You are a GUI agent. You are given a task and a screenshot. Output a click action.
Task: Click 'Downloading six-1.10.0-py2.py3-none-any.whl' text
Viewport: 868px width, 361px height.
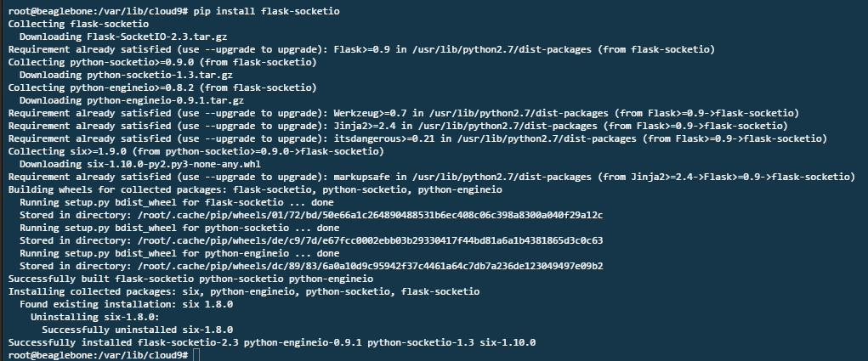click(140, 164)
